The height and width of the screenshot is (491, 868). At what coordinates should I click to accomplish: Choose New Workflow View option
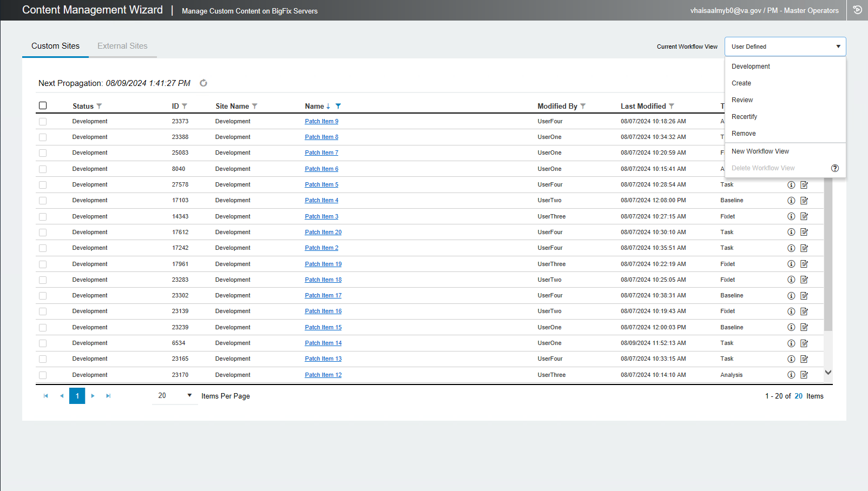pyautogui.click(x=785, y=151)
